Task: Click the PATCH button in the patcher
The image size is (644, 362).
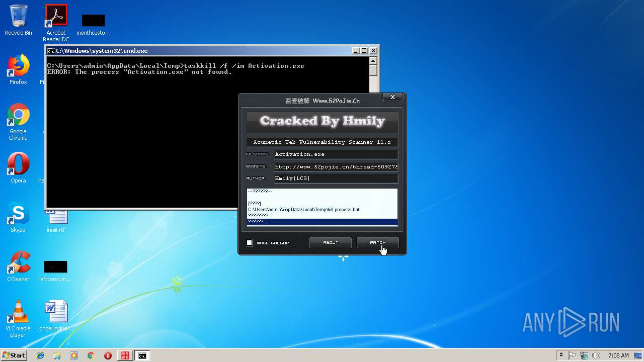Action: tap(378, 243)
